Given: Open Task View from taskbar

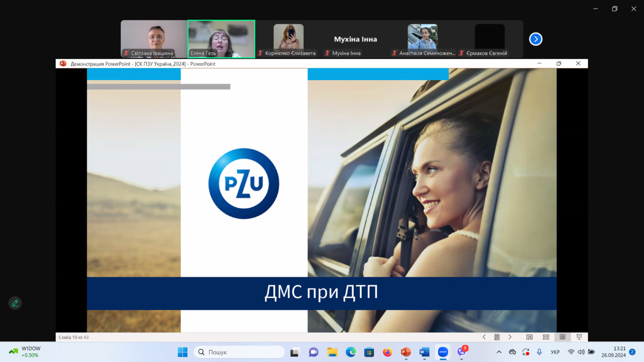Looking at the screenshot, I should pyautogui.click(x=295, y=352).
